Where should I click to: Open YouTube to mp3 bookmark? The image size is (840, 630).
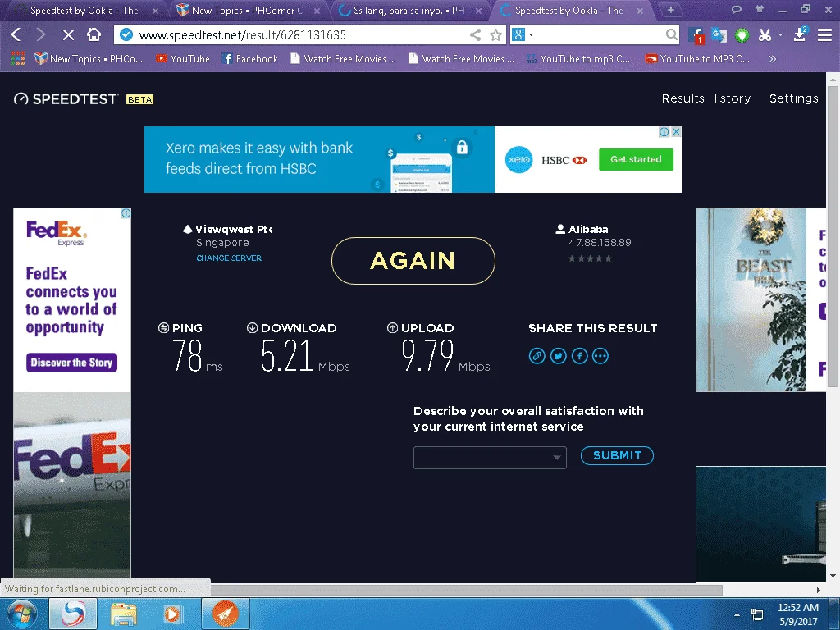click(578, 59)
